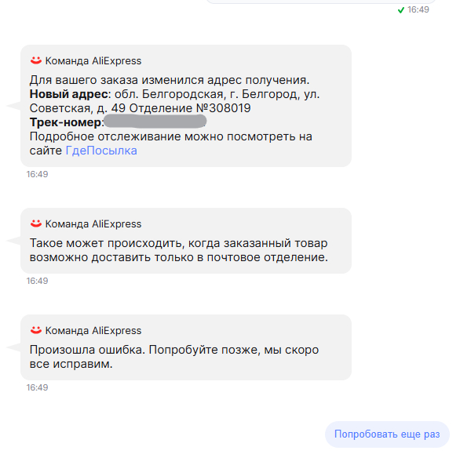Click the blurred track number field
460x476 pixels.
155,121
